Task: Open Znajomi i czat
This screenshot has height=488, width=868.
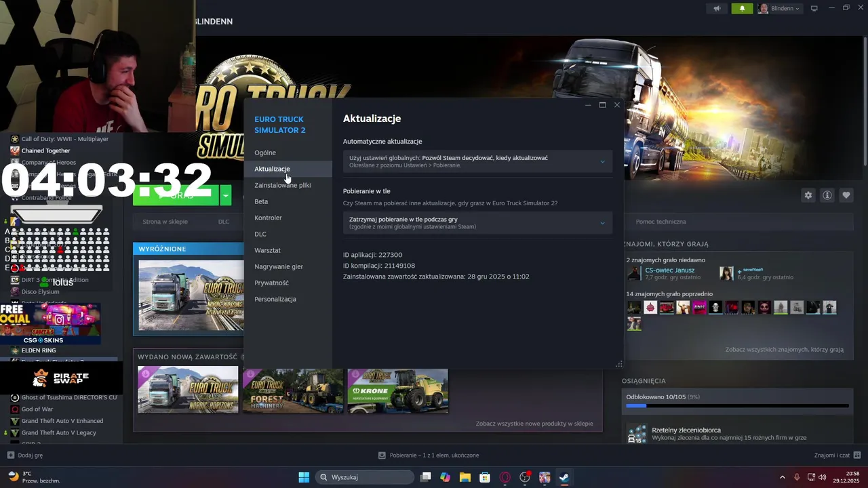Action: (837, 455)
